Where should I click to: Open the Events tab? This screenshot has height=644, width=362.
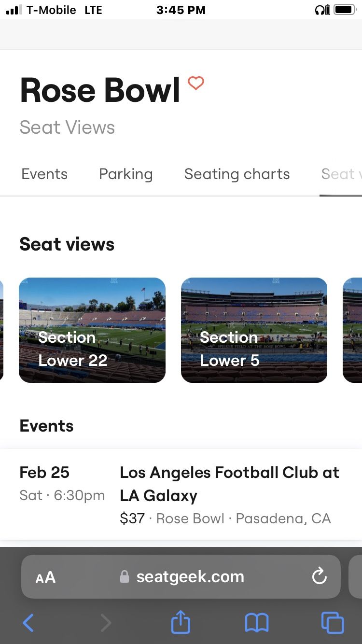coord(44,174)
